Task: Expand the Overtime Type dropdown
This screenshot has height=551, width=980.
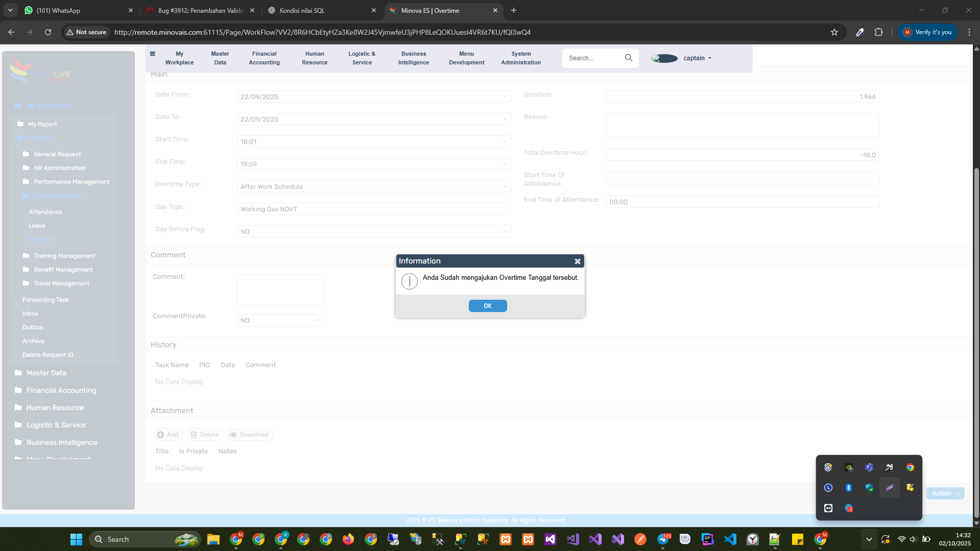Action: pyautogui.click(x=504, y=187)
